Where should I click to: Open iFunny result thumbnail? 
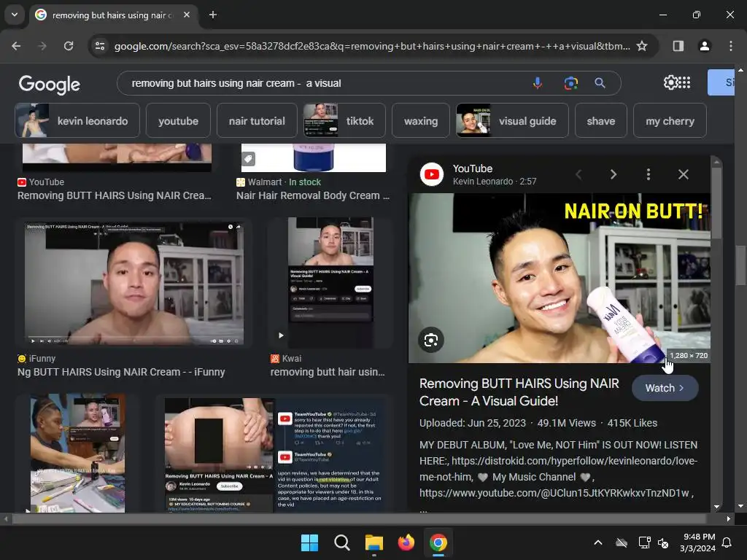134,283
